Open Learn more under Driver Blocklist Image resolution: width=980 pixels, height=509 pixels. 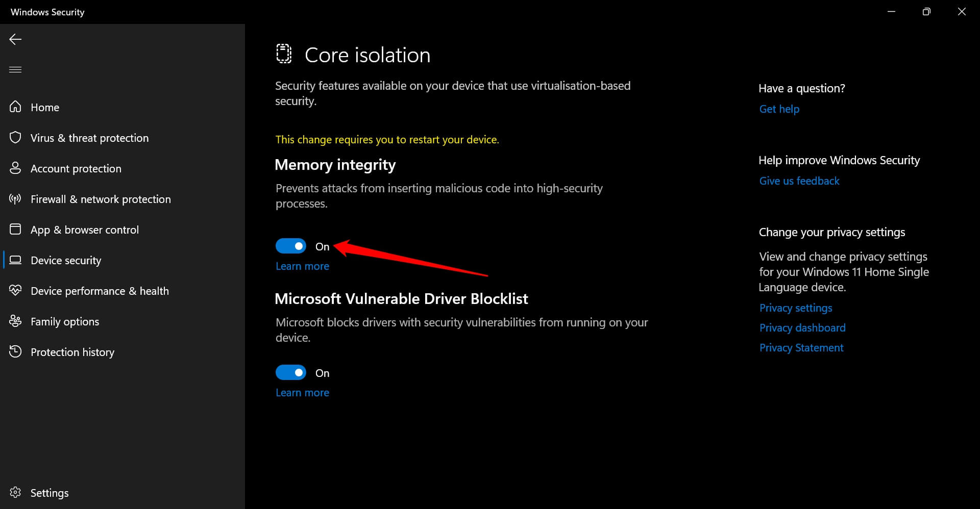[302, 393]
